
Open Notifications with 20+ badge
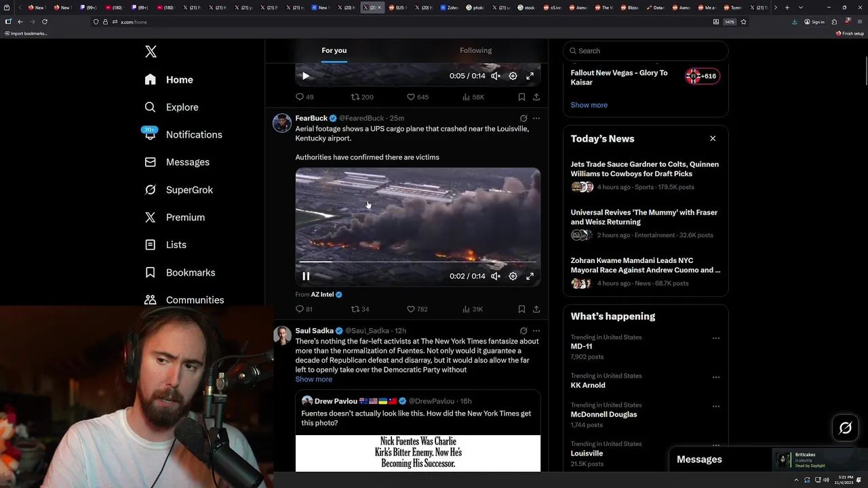[183, 134]
